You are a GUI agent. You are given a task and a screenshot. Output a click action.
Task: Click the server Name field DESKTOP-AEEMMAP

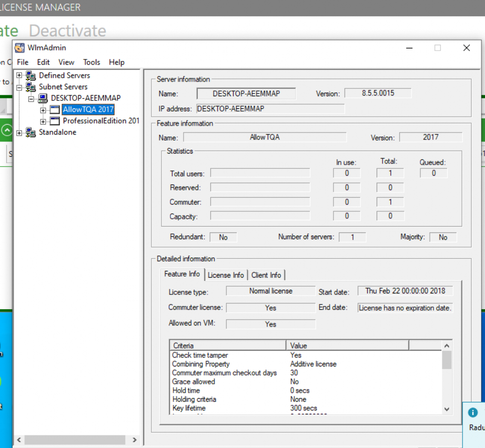[x=246, y=94]
